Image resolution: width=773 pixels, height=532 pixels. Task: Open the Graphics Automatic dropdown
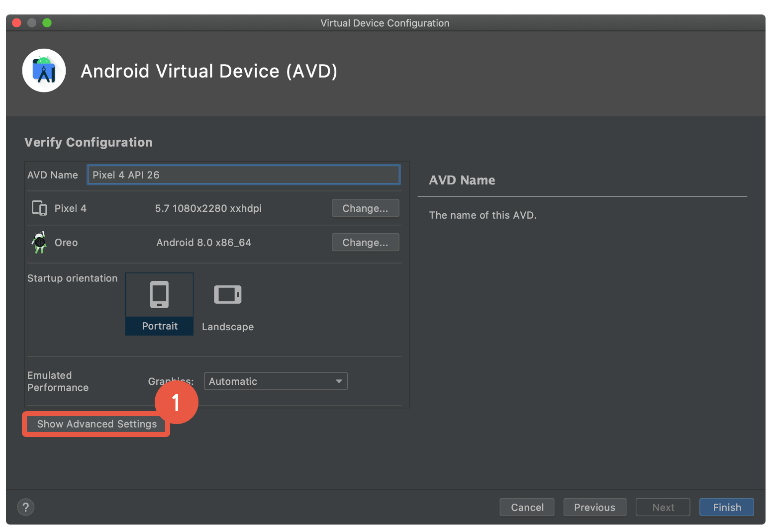pos(276,381)
